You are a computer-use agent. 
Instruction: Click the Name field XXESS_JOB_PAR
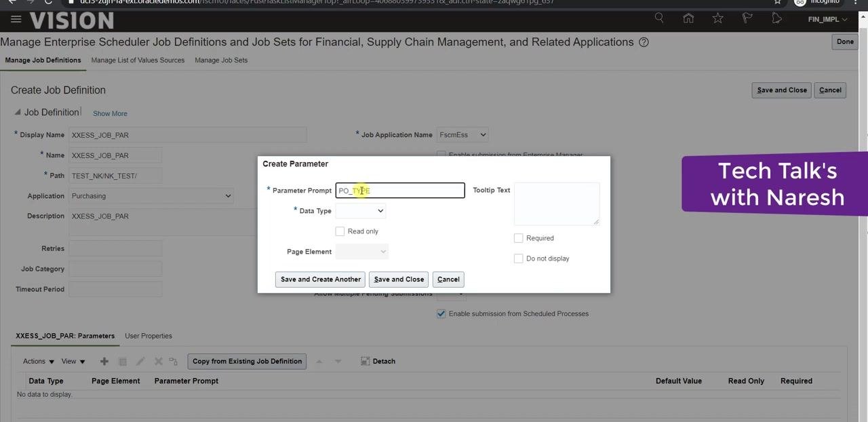[x=115, y=155]
